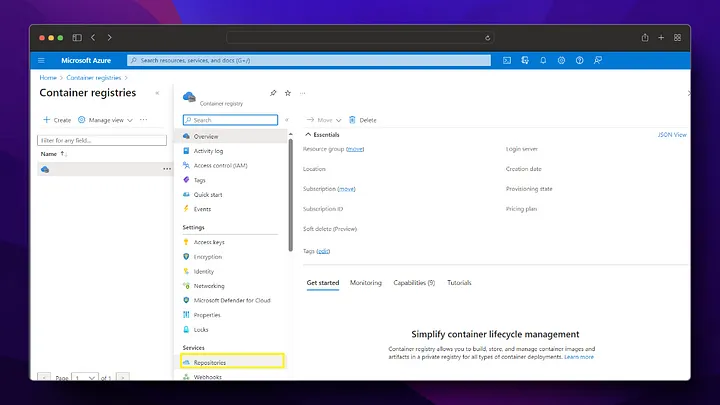This screenshot has height=405, width=720.
Task: Open more commands ellipsis in Container registries toolbar
Action: (x=143, y=120)
